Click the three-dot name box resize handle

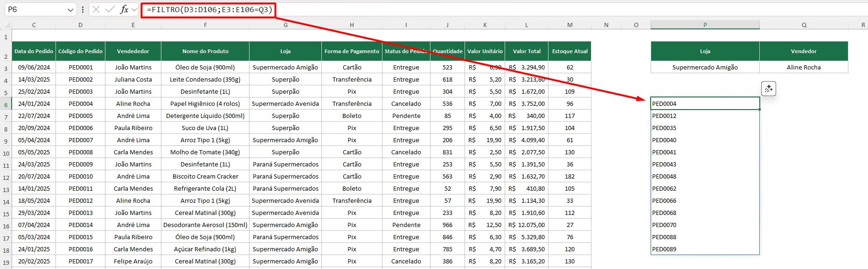[83, 9]
